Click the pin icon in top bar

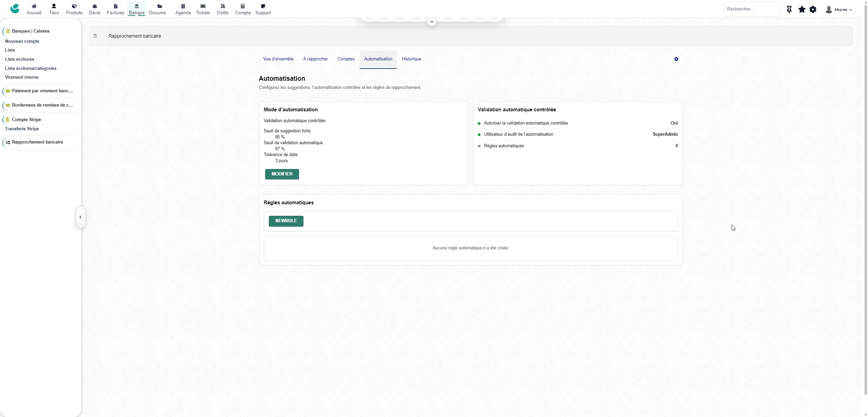click(789, 10)
